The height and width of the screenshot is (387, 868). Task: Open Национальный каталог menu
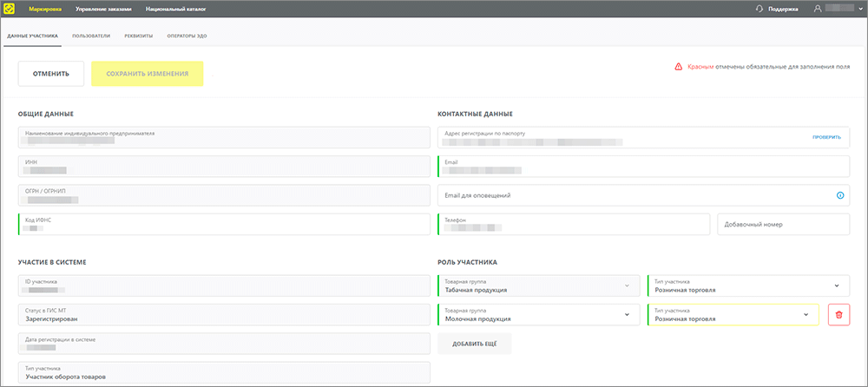176,10
